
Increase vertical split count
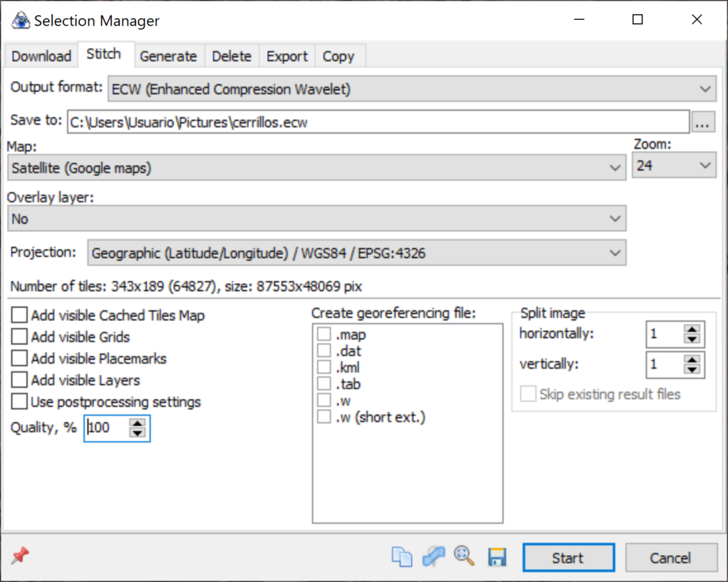click(x=692, y=359)
